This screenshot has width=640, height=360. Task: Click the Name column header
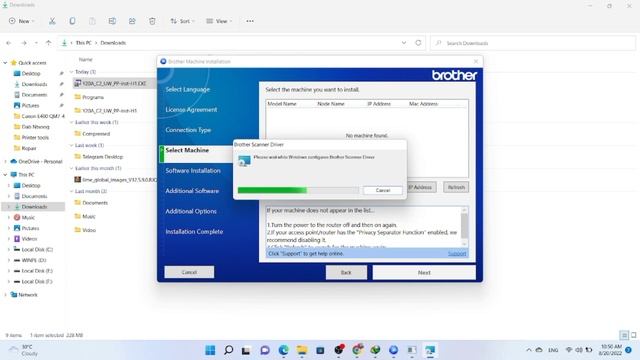click(x=85, y=60)
